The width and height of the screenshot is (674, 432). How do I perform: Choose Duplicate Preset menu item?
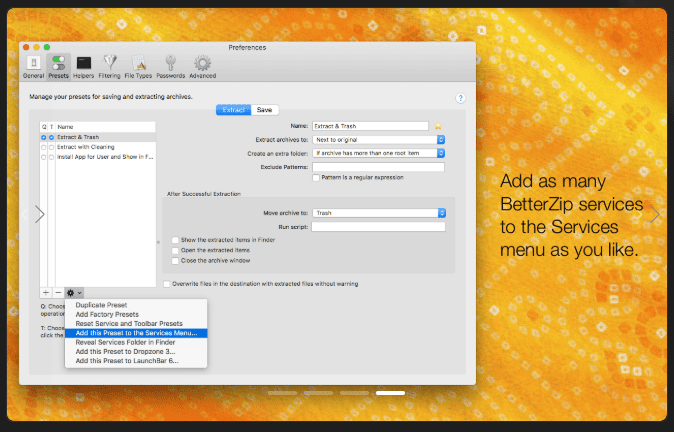136,305
